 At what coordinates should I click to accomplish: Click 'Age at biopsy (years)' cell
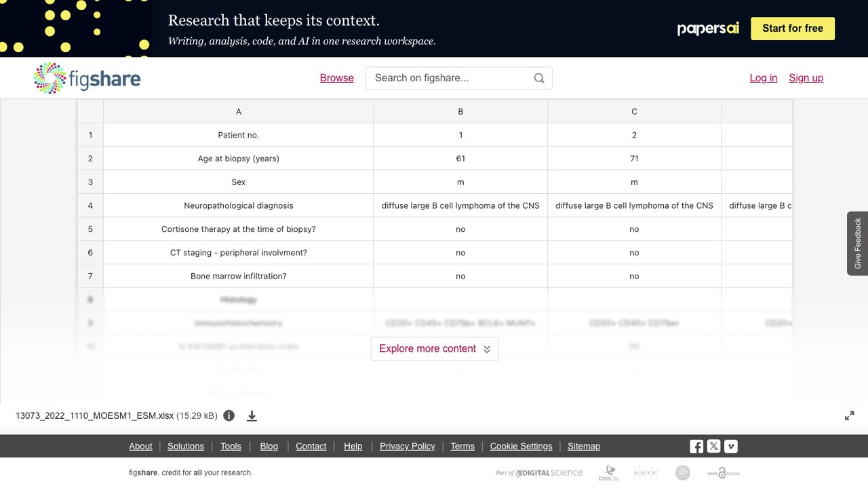239,159
